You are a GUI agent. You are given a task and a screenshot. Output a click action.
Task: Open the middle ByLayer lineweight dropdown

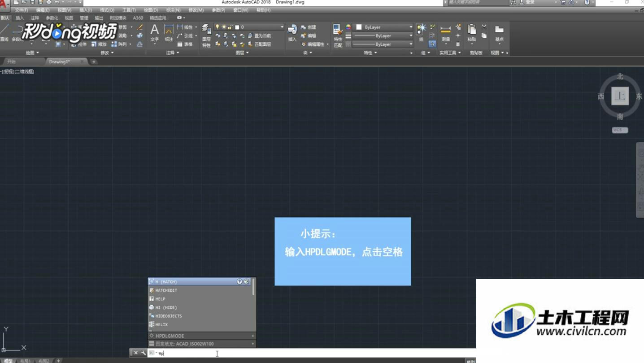pos(383,36)
